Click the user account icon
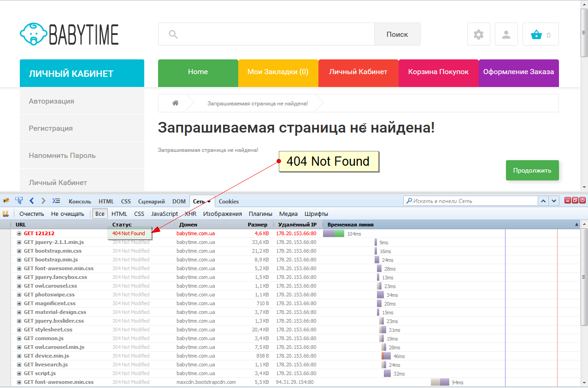 (x=506, y=35)
